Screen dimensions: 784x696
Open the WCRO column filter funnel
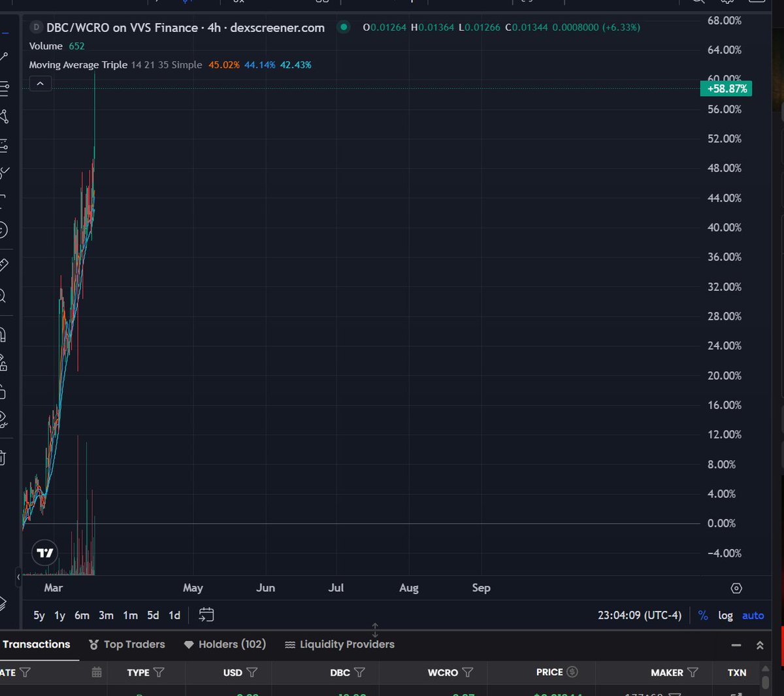tap(468, 672)
